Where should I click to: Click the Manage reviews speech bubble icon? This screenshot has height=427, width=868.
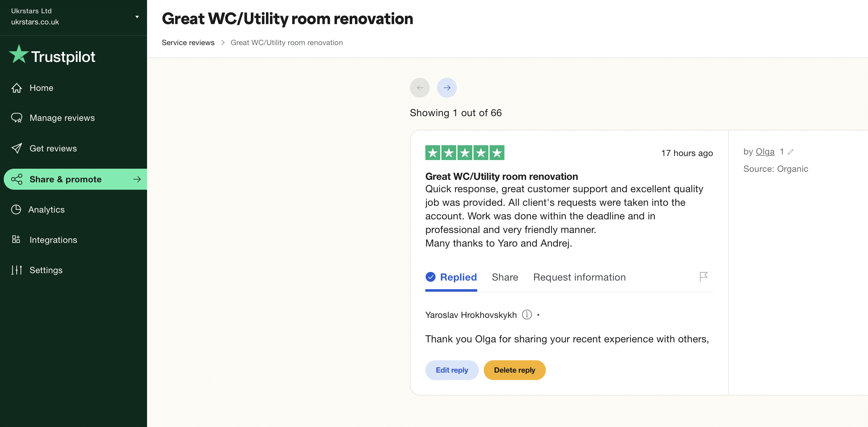tap(16, 118)
